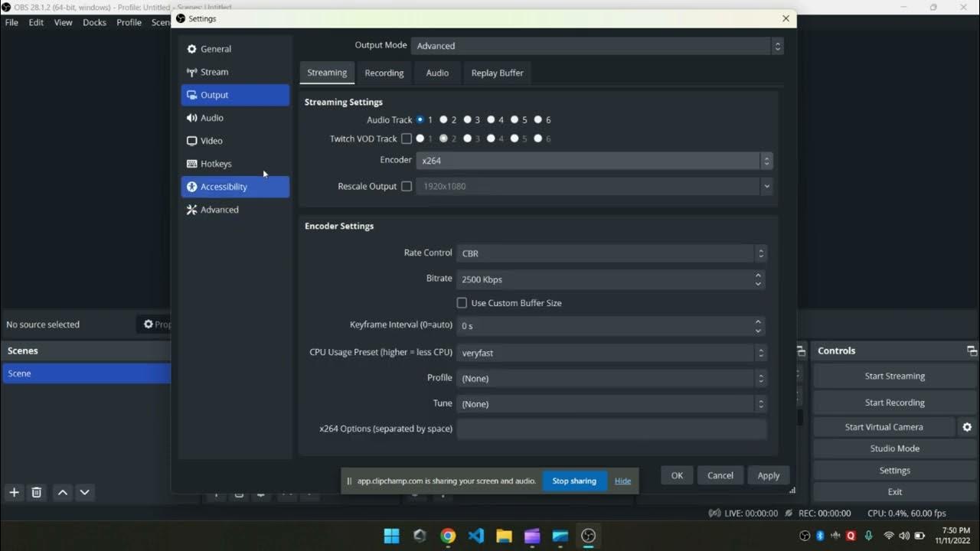Select the Scene item in Scenes list
980x551 pixels.
pyautogui.click(x=86, y=373)
